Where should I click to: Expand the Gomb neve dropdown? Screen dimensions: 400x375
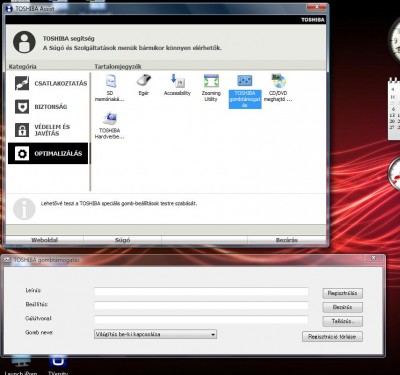(x=155, y=334)
